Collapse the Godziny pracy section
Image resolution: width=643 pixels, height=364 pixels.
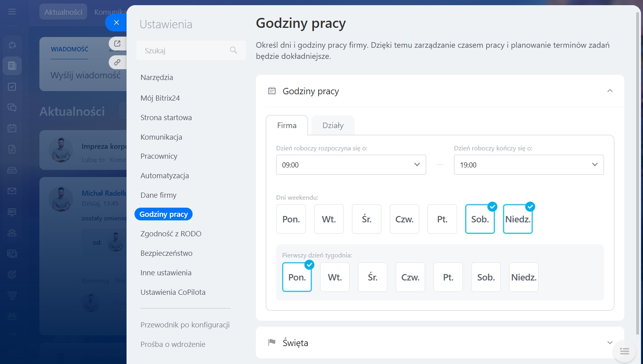tap(610, 91)
